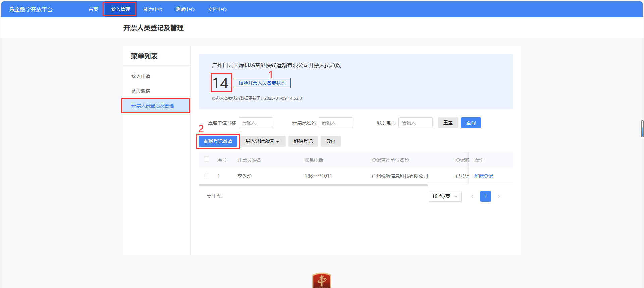This screenshot has height=288, width=644.
Task: Click the total count number 14
Action: pos(221,83)
